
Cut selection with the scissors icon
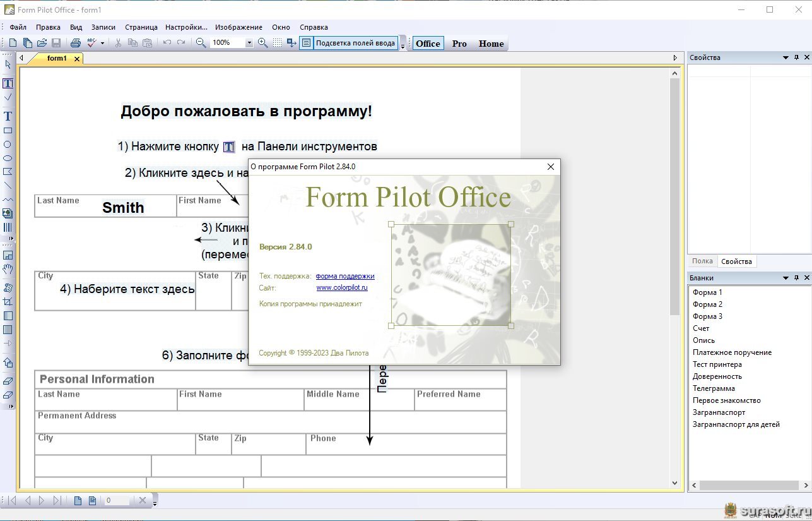(118, 43)
